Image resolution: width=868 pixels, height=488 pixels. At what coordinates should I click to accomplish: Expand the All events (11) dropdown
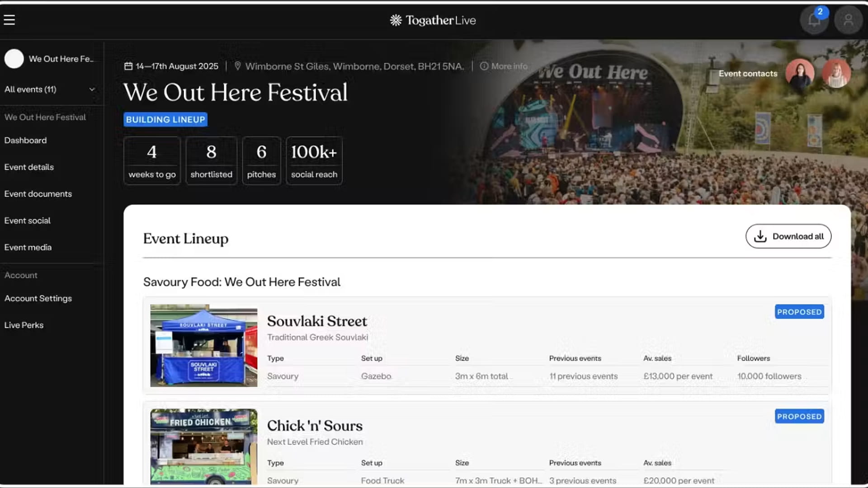(x=50, y=89)
